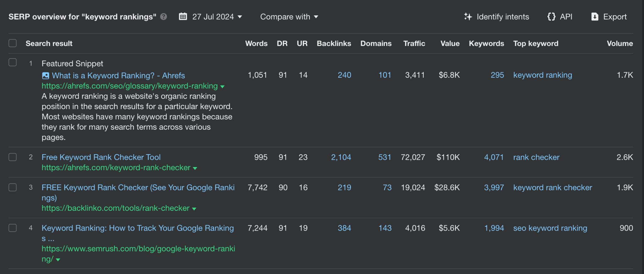This screenshot has height=274, width=644.
Task: Expand arrow beside backlinko.com/tools/rank-checker URL
Action: point(194,209)
